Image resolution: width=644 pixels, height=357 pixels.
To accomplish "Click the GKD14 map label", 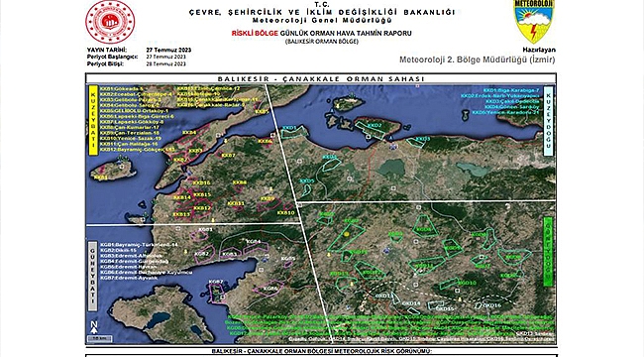I will 411,303.
